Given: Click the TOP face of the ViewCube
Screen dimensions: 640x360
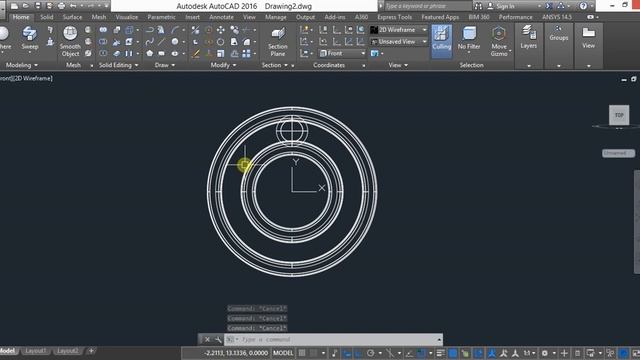Looking at the screenshot, I should (x=619, y=115).
